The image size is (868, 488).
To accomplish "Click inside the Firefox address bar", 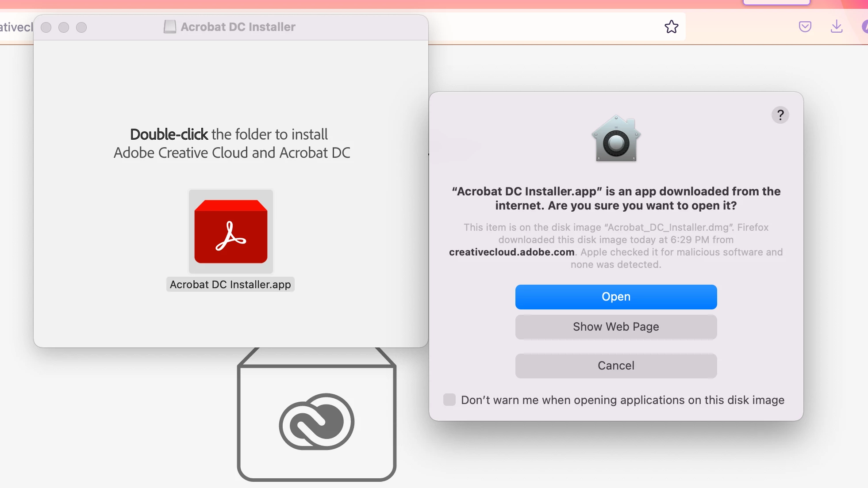I will [544, 27].
